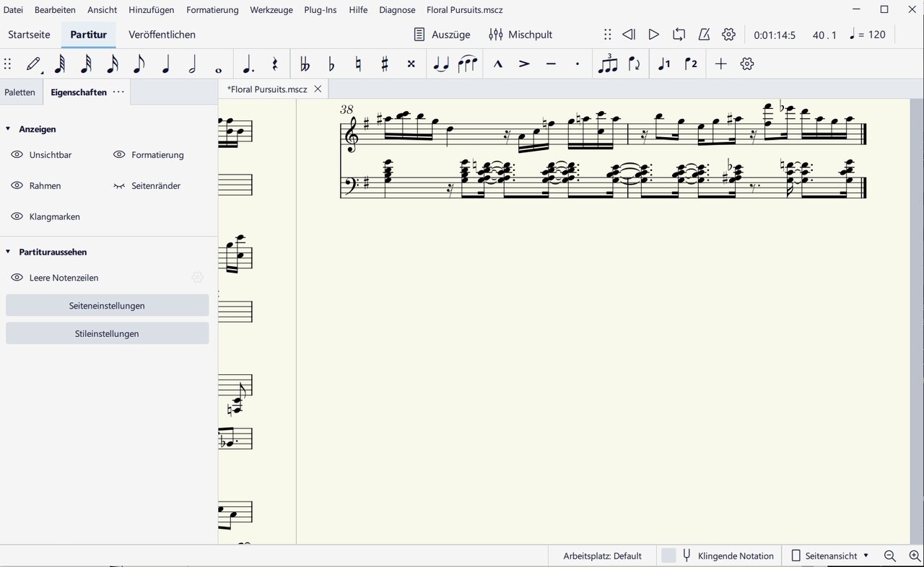Apply the marcato articulation
Screen dimensions: 924x567
pyautogui.click(x=497, y=64)
